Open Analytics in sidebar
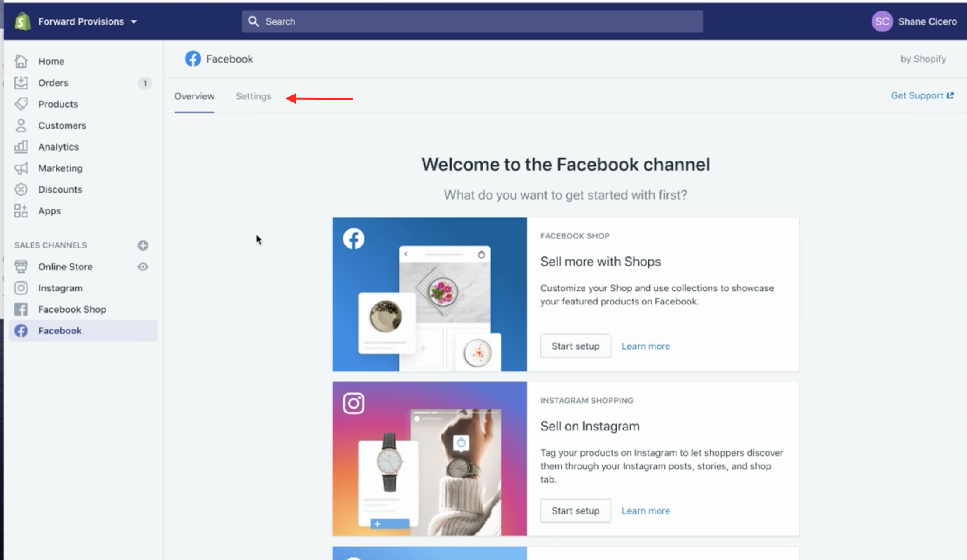Viewport: 967px width, 560px height. (x=58, y=147)
